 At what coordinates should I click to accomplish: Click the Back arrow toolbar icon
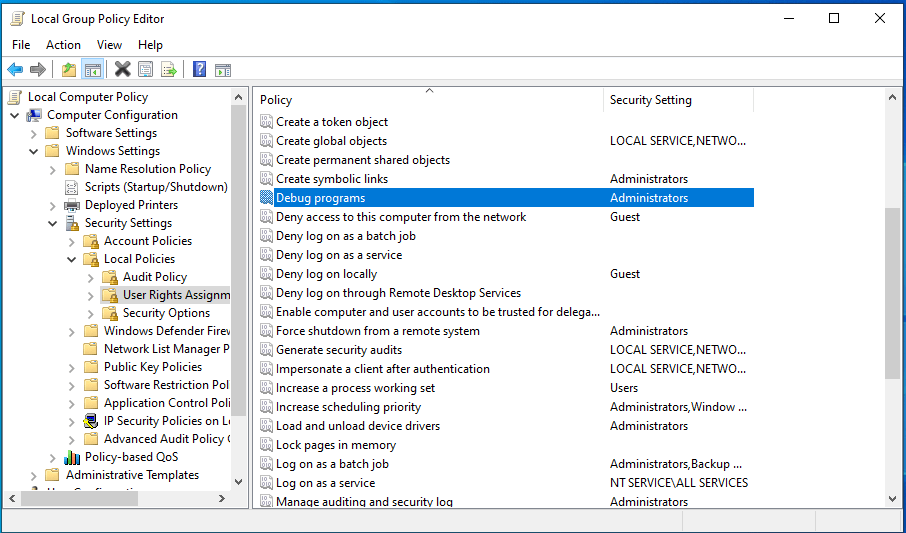click(x=15, y=69)
